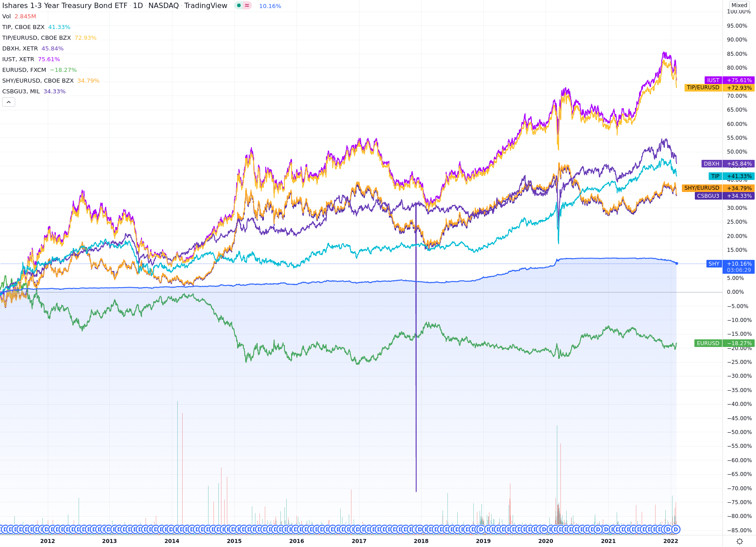Click the −18.27% value in the legend

(x=63, y=70)
